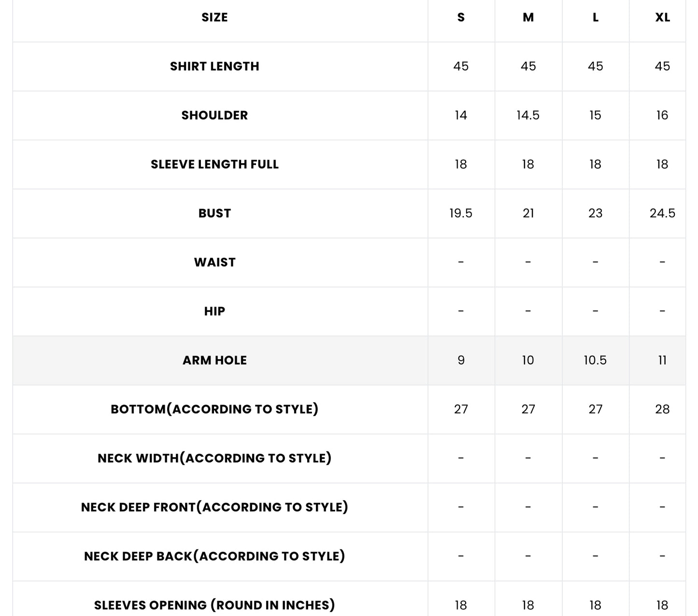Click the BUST value 24.5 for XL

(662, 213)
